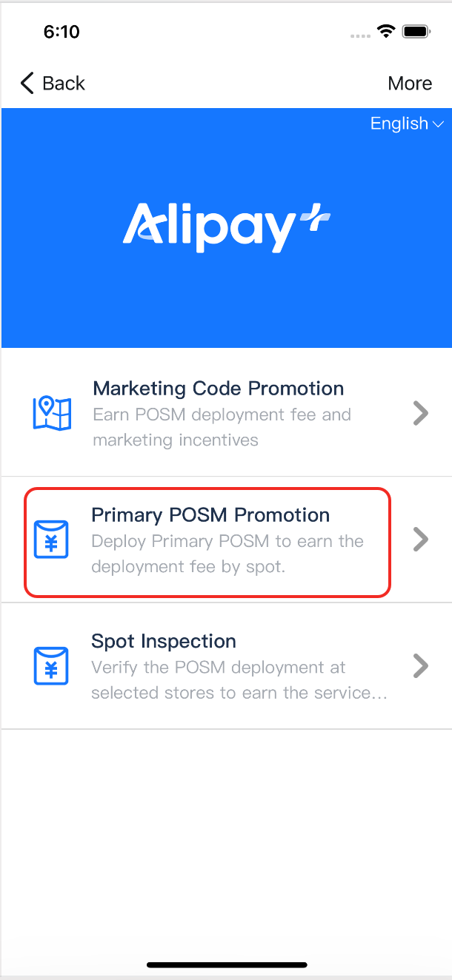Click the Primary POSM Promotion envelope icon

[x=51, y=540]
